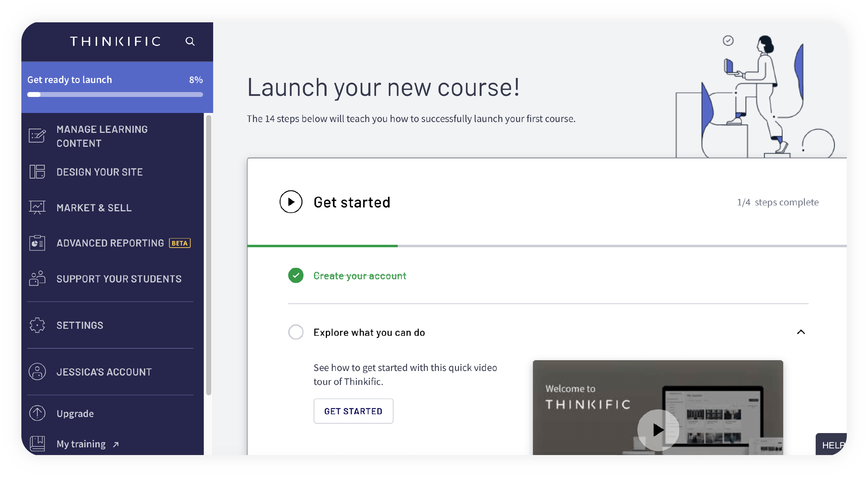Click the green Create your account checkmark

point(295,275)
